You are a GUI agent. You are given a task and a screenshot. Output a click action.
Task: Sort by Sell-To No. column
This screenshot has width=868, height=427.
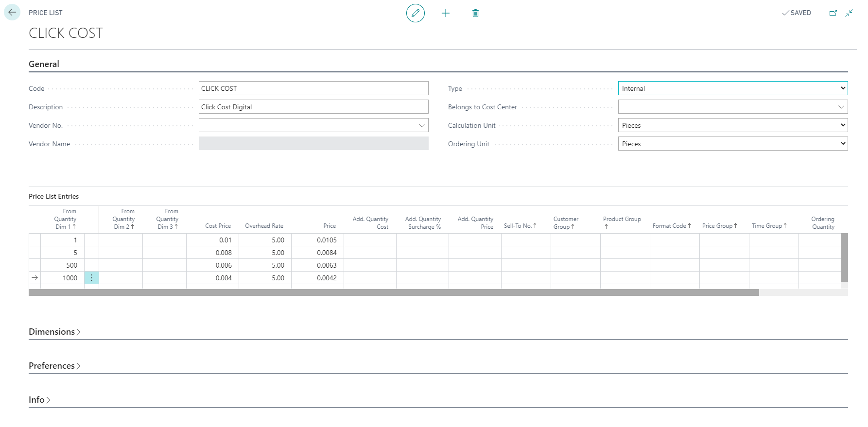(520, 226)
